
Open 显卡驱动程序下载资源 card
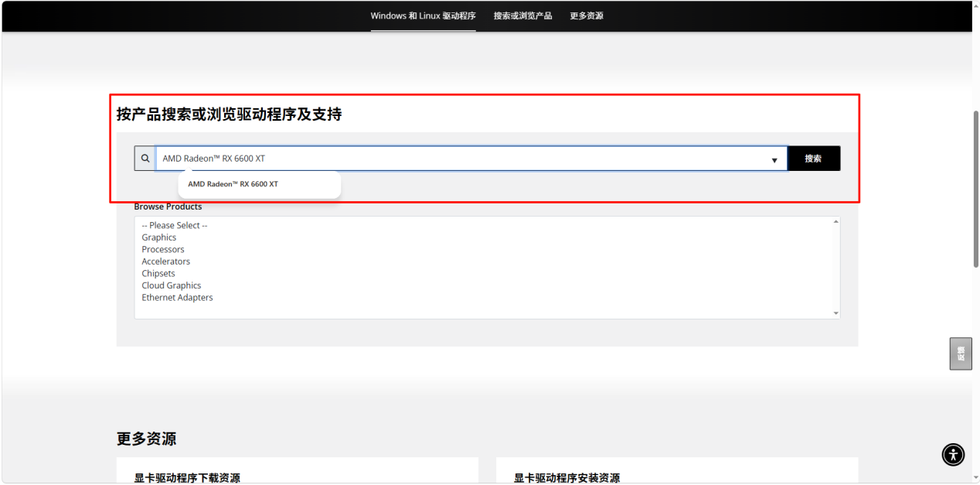pos(298,471)
